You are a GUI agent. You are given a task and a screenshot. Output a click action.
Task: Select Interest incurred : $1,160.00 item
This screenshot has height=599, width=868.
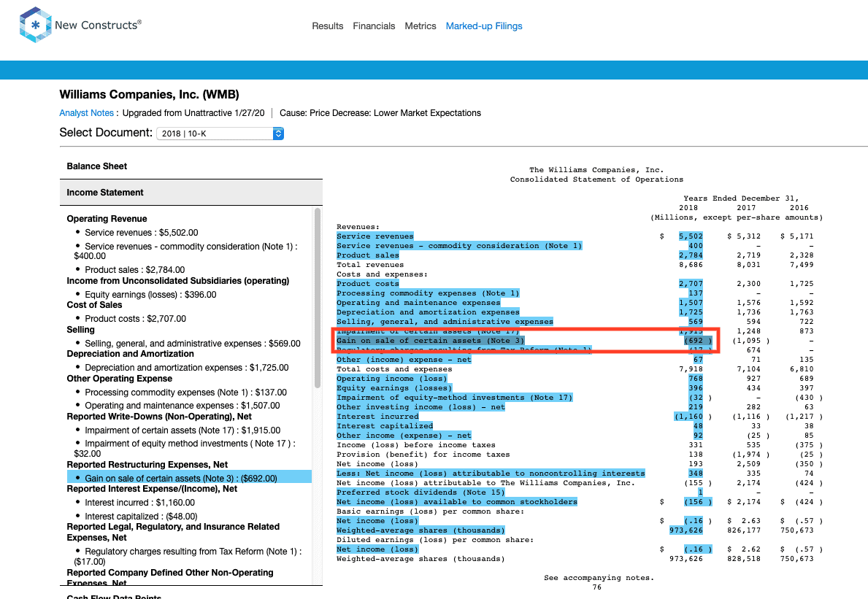(x=139, y=503)
